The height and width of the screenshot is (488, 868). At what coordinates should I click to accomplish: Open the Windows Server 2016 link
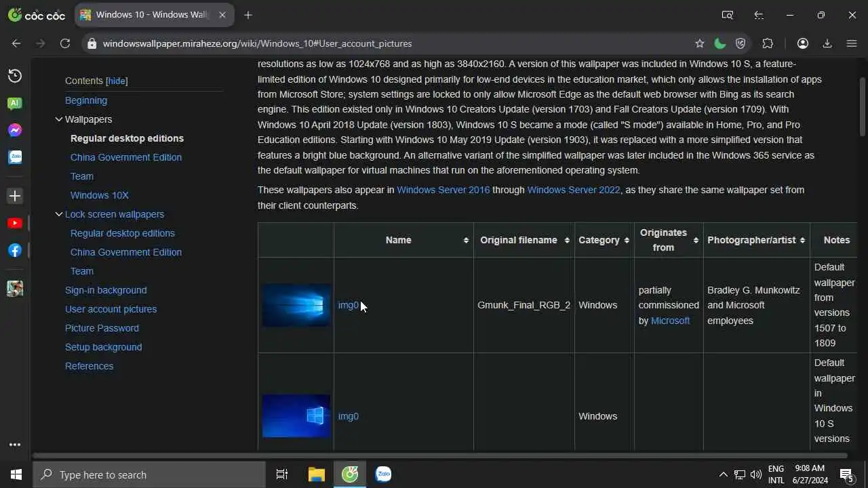coord(443,190)
